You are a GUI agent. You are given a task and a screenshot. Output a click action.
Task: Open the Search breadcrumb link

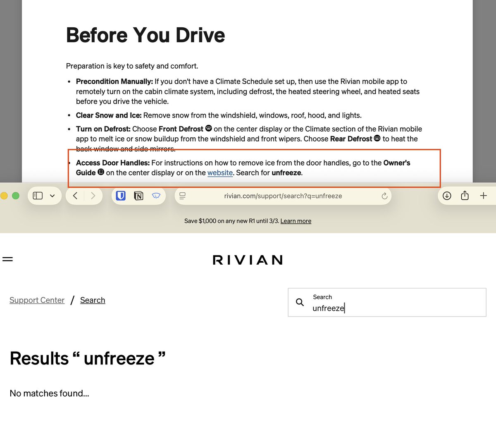(x=93, y=300)
